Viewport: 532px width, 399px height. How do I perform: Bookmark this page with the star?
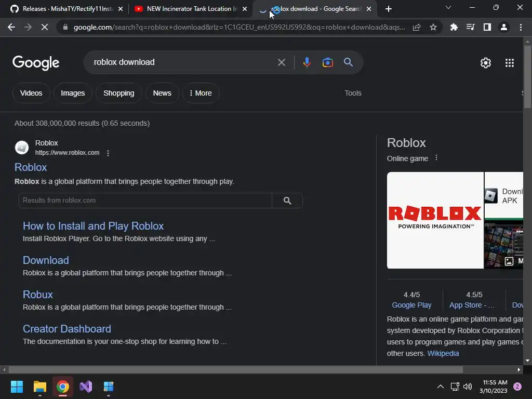(x=433, y=27)
